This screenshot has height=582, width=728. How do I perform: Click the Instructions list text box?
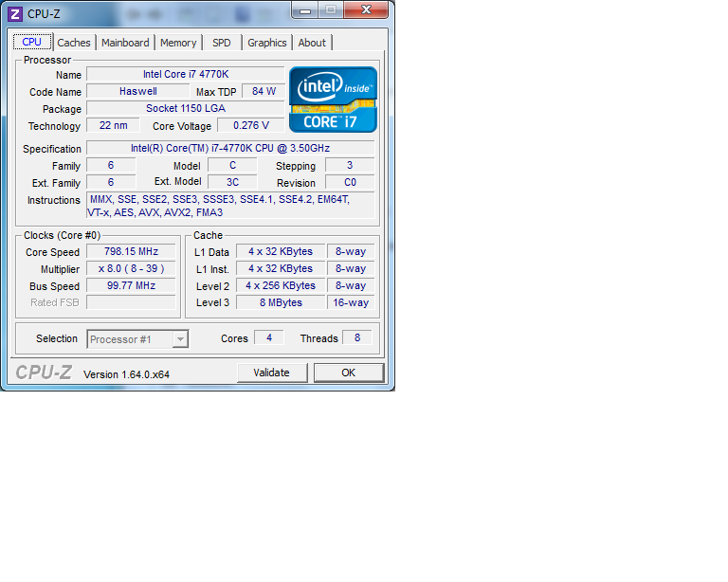tap(230, 206)
